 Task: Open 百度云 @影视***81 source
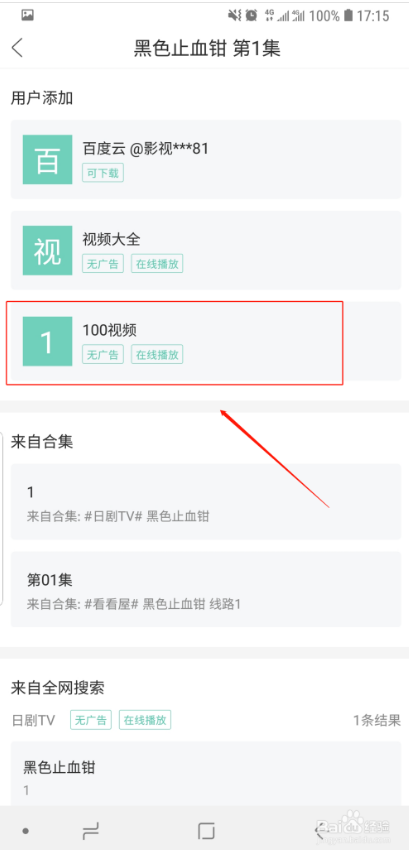(206, 159)
